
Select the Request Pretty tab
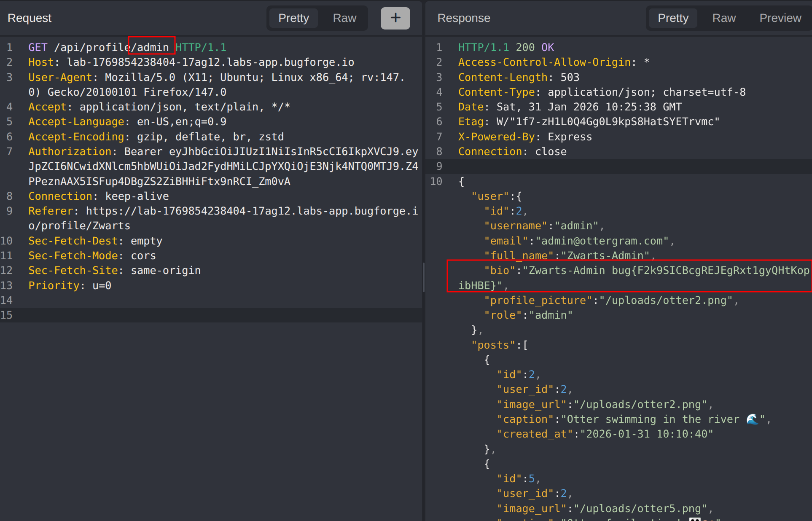pyautogui.click(x=293, y=18)
